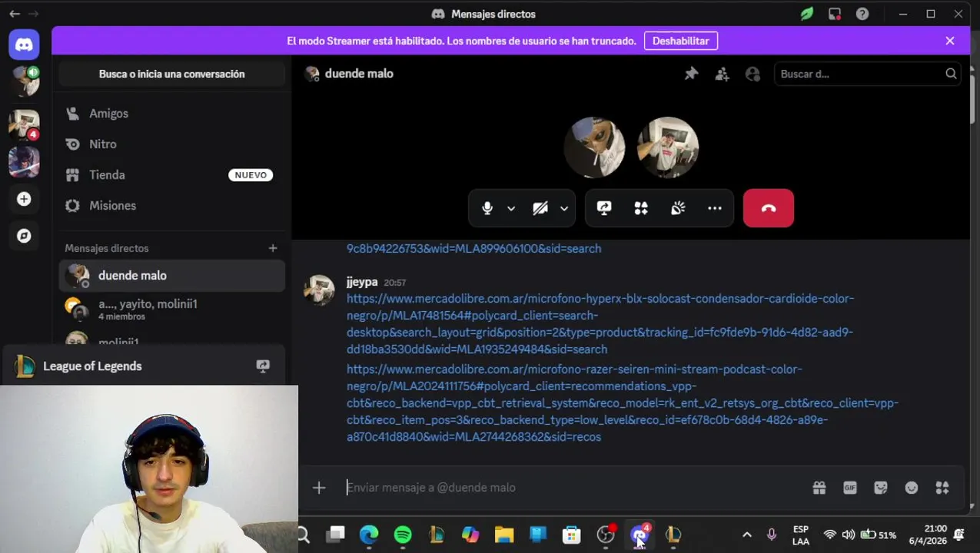Send a gift with the gift icon
The width and height of the screenshot is (980, 553).
point(819,488)
